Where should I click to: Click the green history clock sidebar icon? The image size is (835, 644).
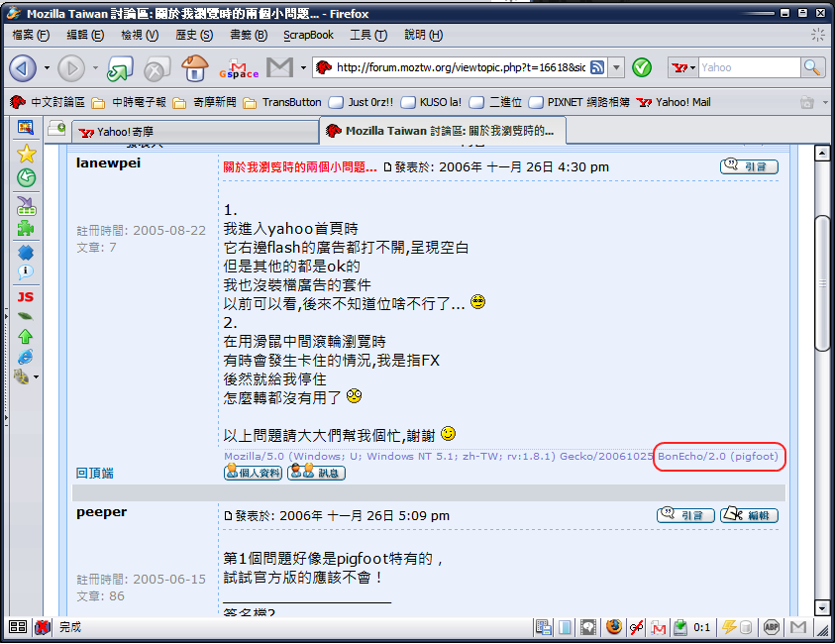coord(26,178)
